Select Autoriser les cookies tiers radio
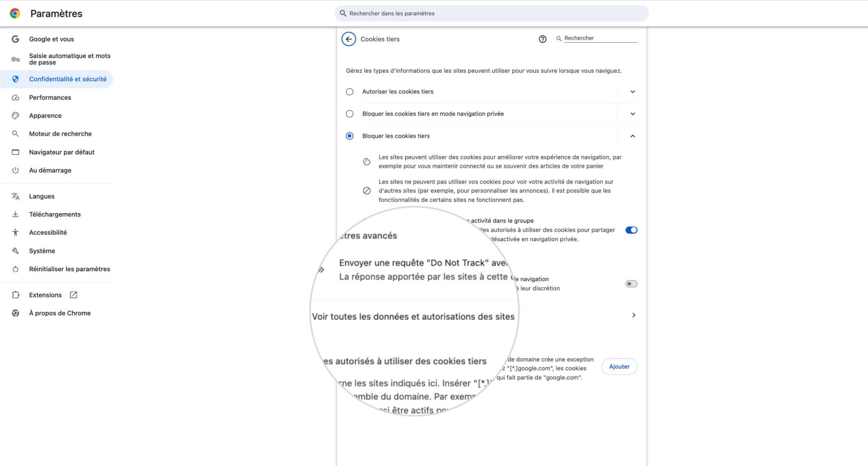The image size is (868, 466). click(x=350, y=92)
